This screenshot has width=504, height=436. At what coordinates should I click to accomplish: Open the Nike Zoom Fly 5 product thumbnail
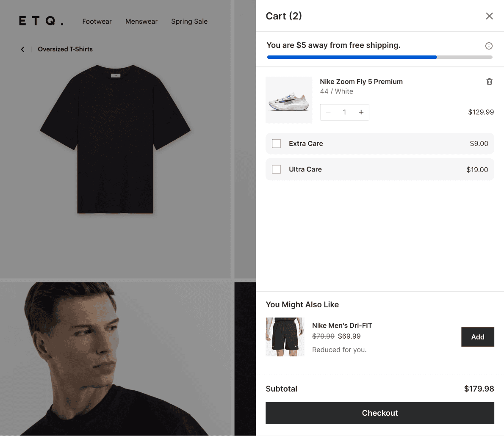[x=289, y=99]
